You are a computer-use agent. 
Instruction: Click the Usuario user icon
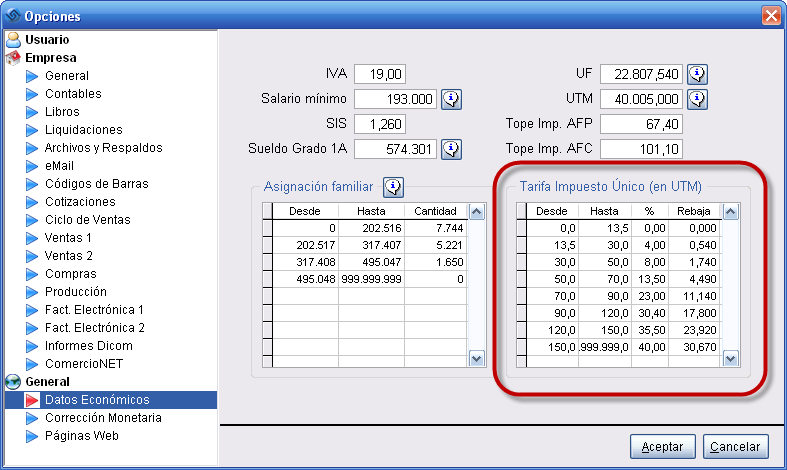14,40
